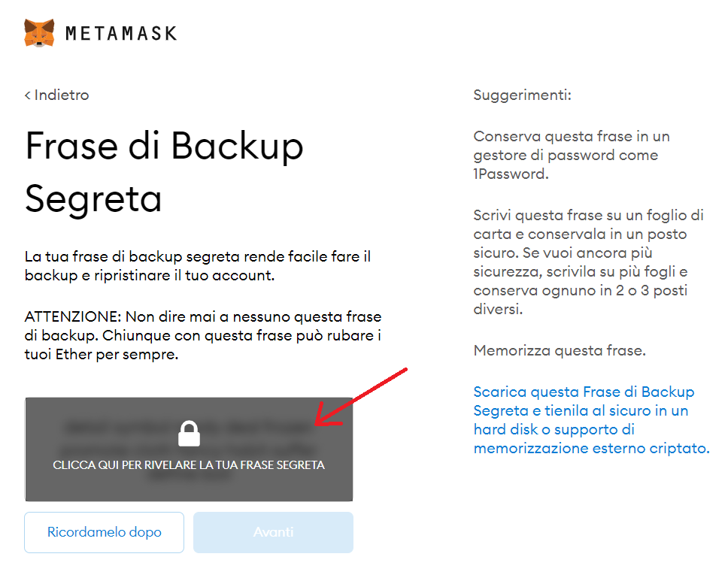
Task: Click the 'Frase di Backup Segreta' heading
Action: click(164, 171)
